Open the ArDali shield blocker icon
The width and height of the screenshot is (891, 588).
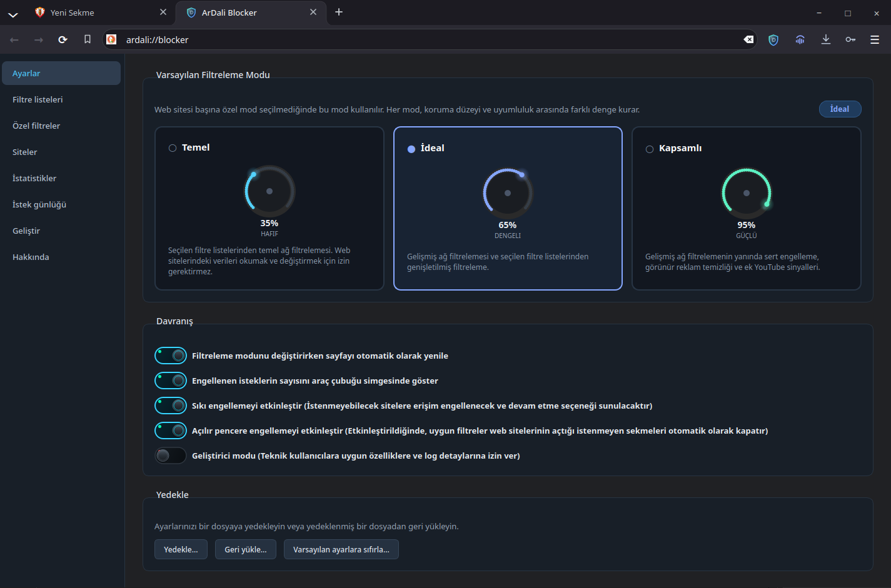coord(773,39)
